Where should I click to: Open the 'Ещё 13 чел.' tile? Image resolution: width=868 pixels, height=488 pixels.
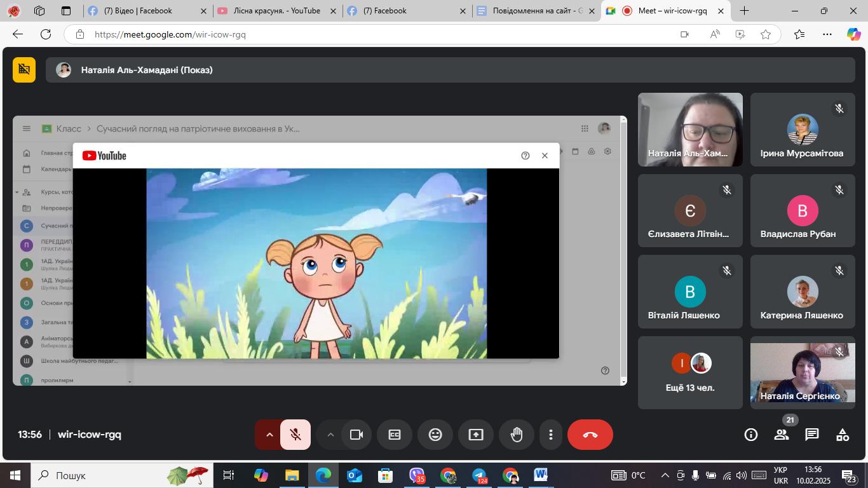[690, 372]
